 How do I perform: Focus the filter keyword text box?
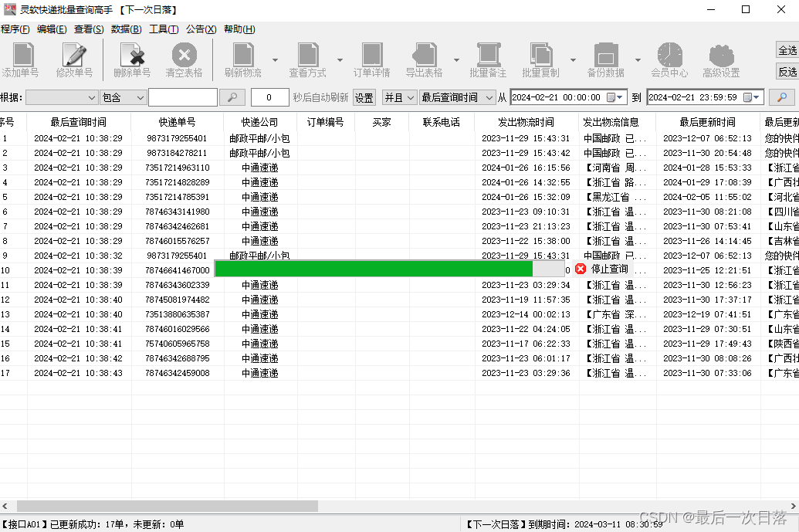click(x=183, y=97)
